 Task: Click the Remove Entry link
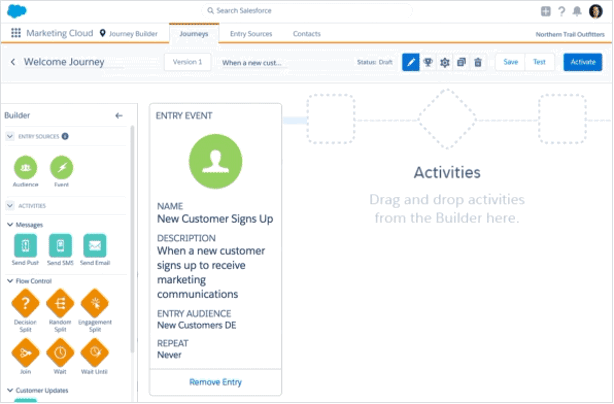(215, 382)
